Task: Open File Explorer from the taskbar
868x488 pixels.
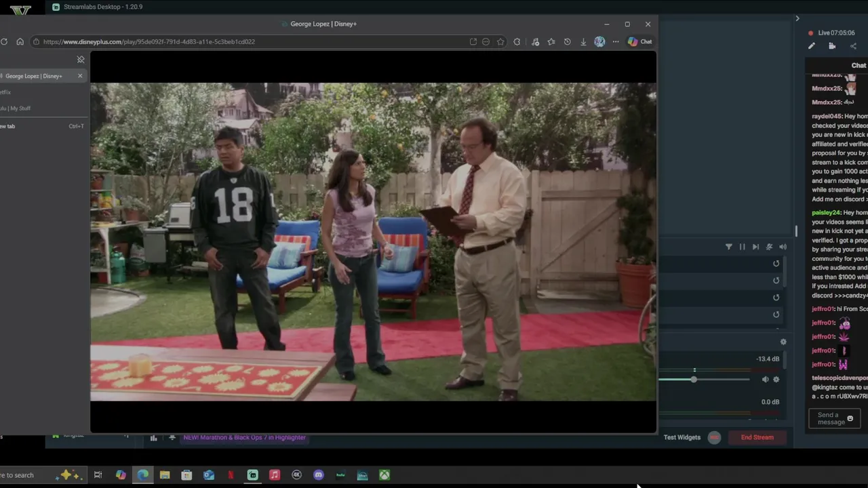Action: 165,475
